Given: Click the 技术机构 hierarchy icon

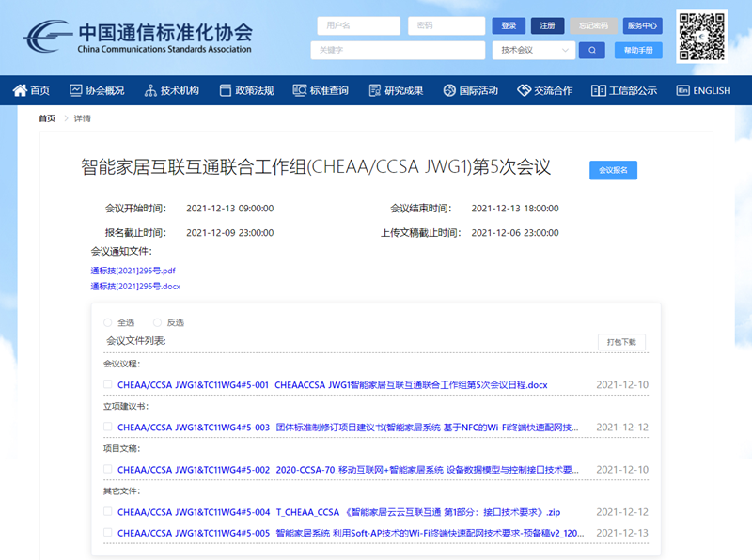Looking at the screenshot, I should tap(150, 91).
